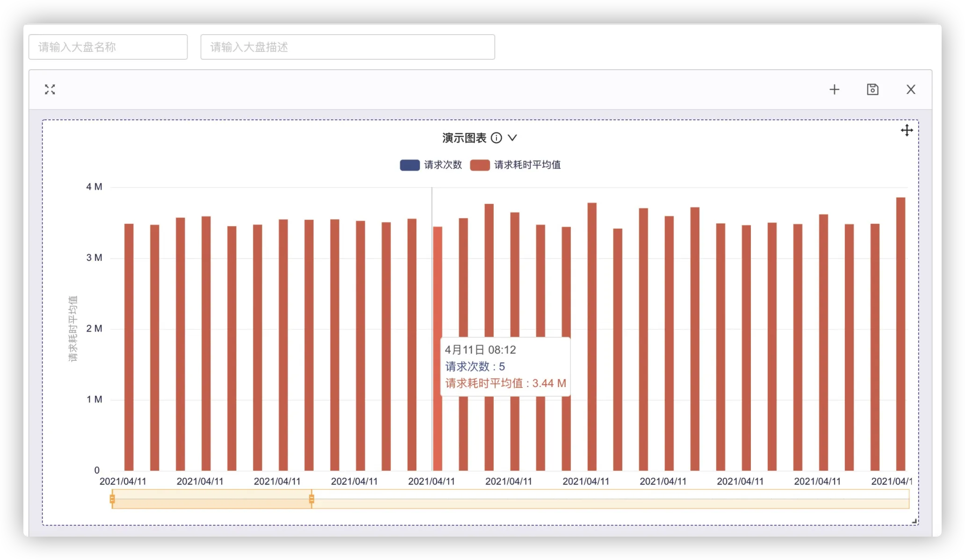Viewport: 965px width, 560px height.
Task: Click the right handle of zoom slider
Action: point(312,499)
